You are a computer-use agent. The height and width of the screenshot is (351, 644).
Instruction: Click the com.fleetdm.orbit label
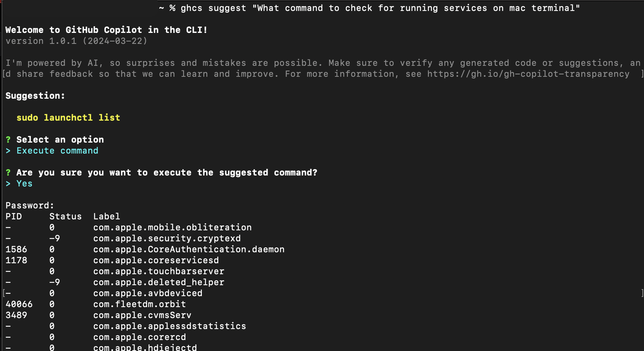point(140,304)
